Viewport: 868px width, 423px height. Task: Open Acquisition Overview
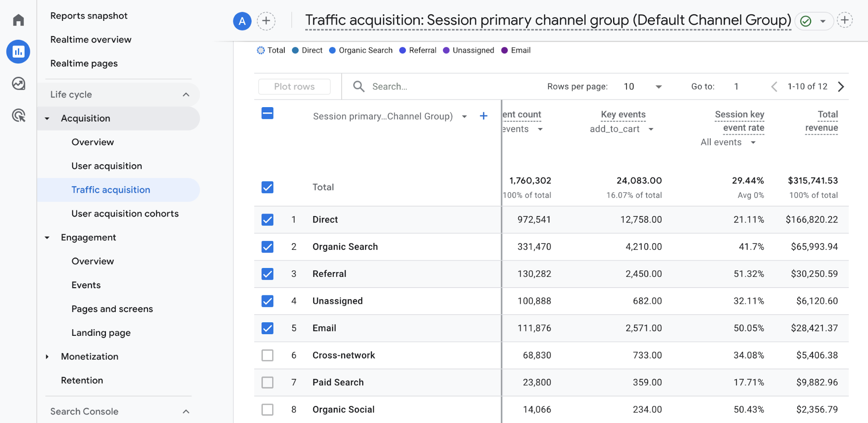92,142
